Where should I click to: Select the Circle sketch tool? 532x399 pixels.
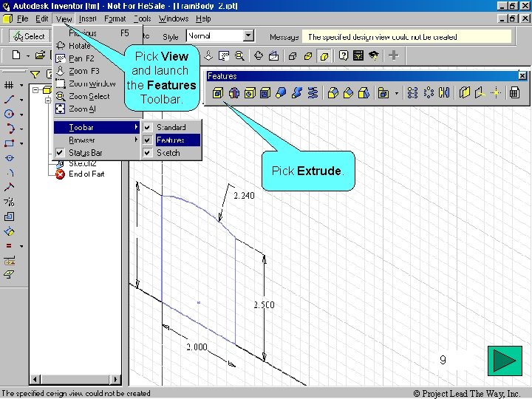coord(9,114)
